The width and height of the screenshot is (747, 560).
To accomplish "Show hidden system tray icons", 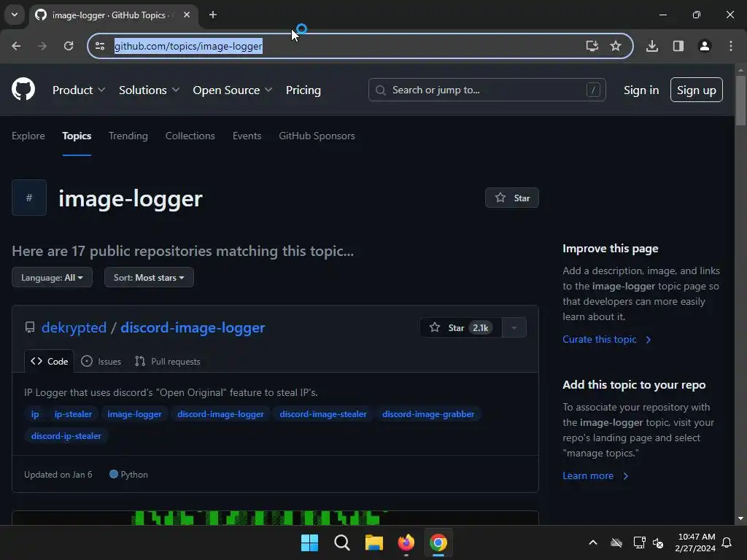I will point(593,542).
